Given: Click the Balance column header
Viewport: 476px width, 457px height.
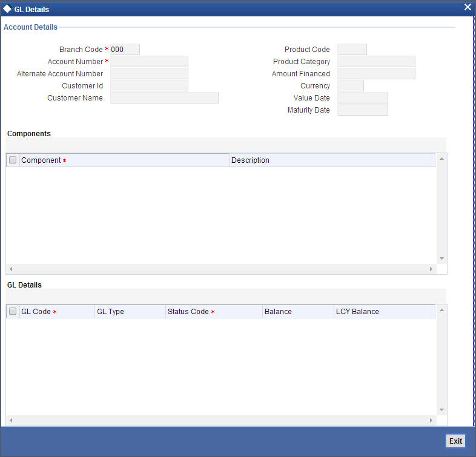Looking at the screenshot, I should point(298,312).
